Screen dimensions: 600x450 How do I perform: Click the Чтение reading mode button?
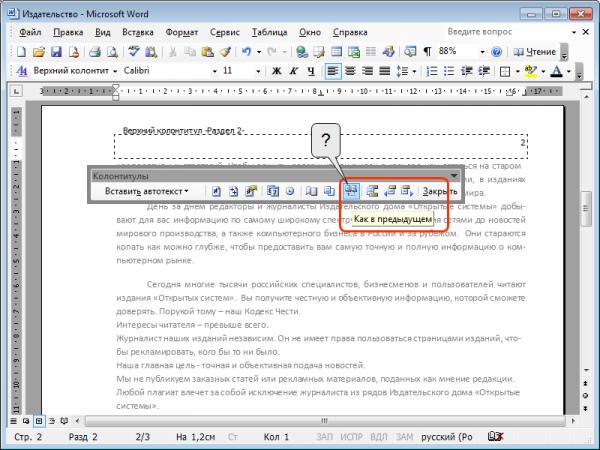coord(535,52)
